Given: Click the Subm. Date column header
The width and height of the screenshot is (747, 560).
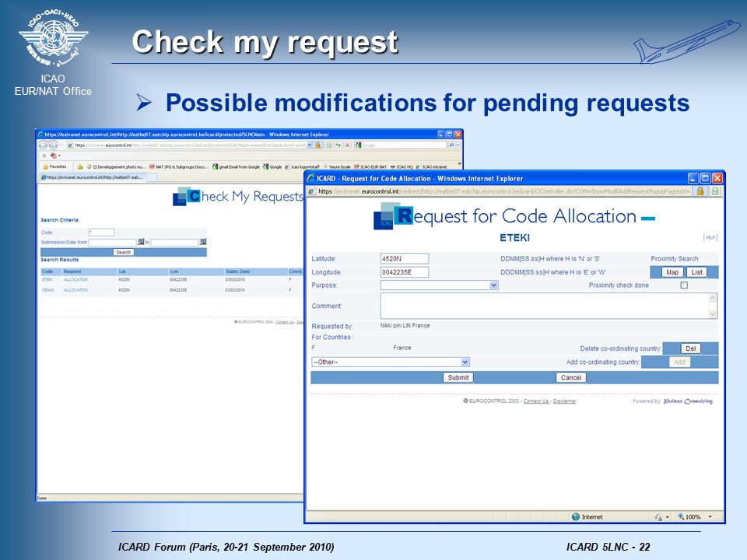Looking at the screenshot, I should click(x=238, y=271).
